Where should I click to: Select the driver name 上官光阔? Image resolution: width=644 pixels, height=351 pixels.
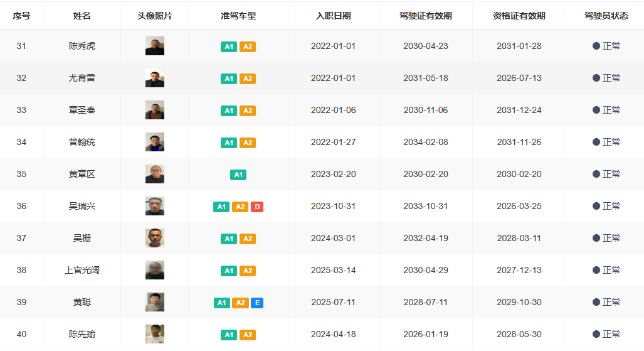(82, 270)
